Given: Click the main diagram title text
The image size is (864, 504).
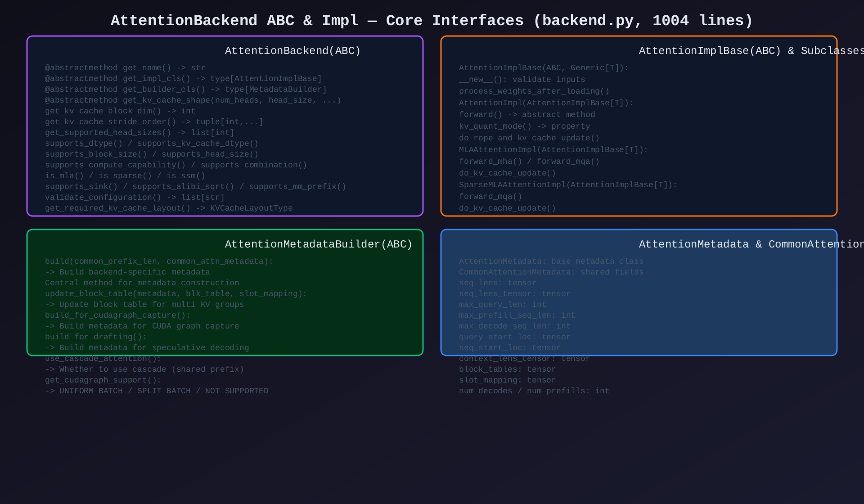Looking at the screenshot, I should (432, 21).
